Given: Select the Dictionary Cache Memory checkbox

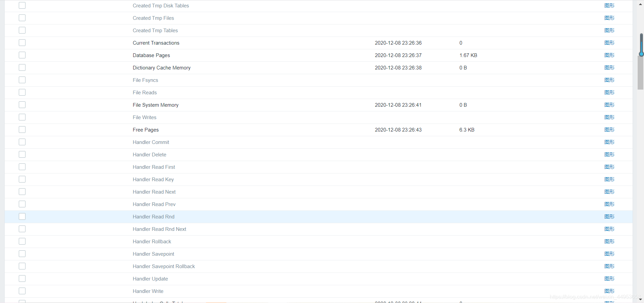Looking at the screenshot, I should coord(22,67).
